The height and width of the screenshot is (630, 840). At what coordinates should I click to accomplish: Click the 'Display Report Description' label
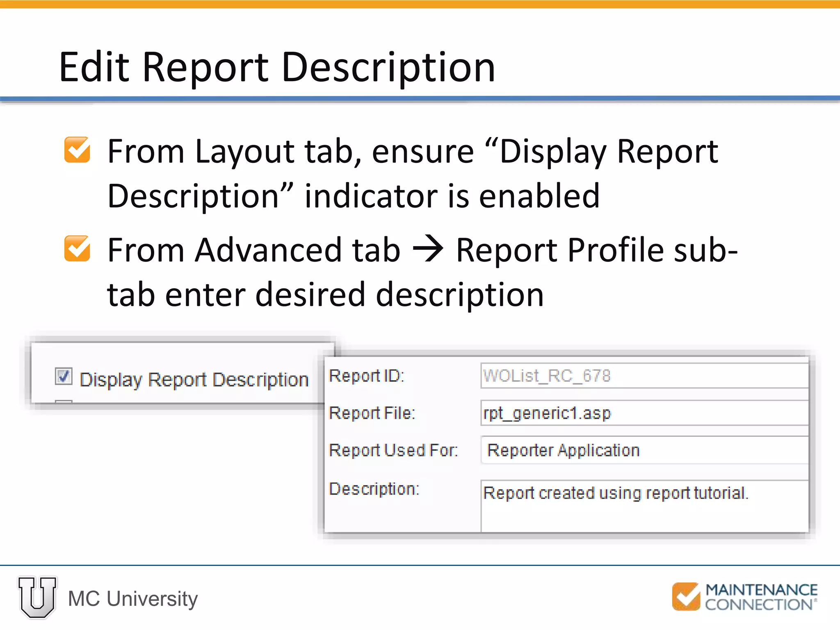pyautogui.click(x=194, y=380)
